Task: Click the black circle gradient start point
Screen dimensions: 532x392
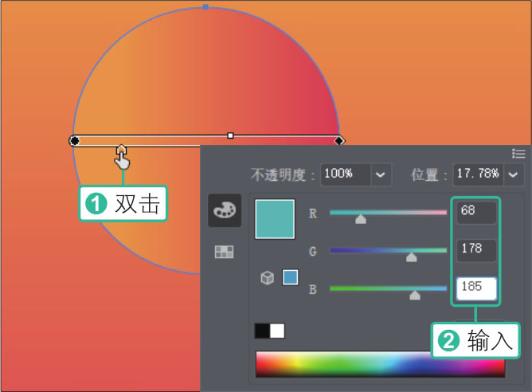Action: pos(74,141)
